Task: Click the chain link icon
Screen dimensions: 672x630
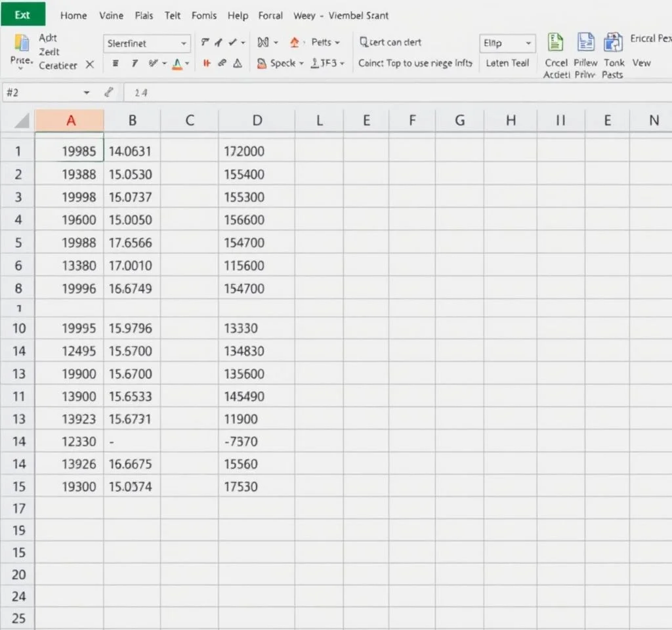Action: [222, 64]
